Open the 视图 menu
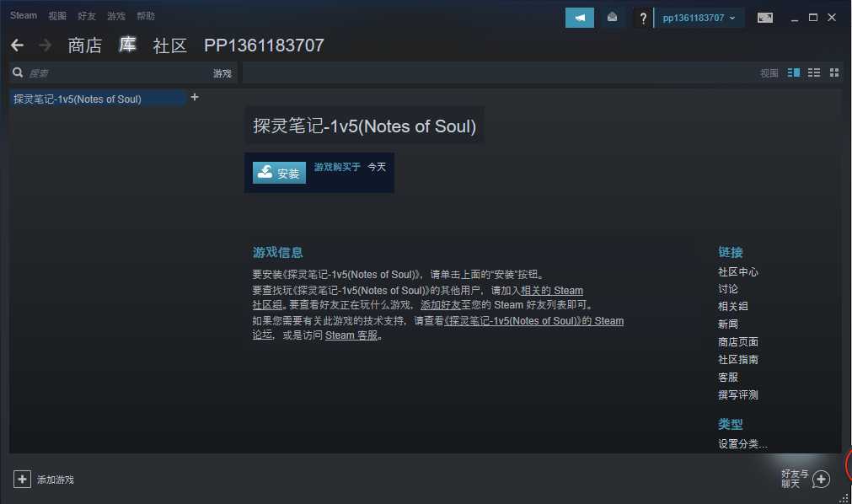The image size is (852, 504). [57, 16]
